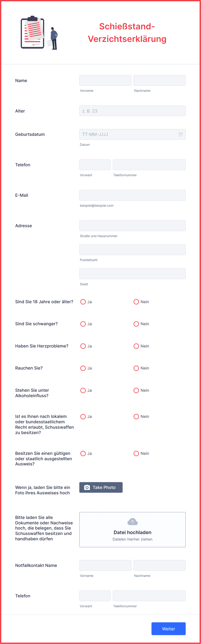201x644 pixels.
Task: Click the cloud upload icon
Action: click(x=132, y=522)
